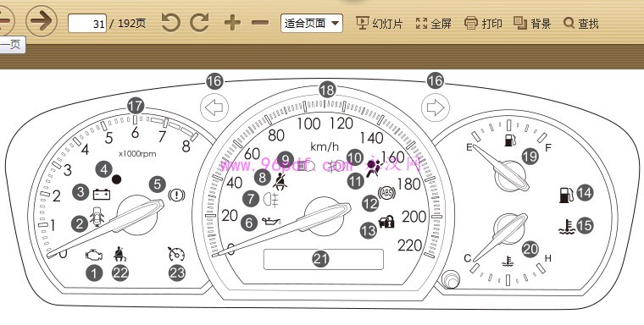
Task: Open search with 查找 button
Action: (x=581, y=23)
